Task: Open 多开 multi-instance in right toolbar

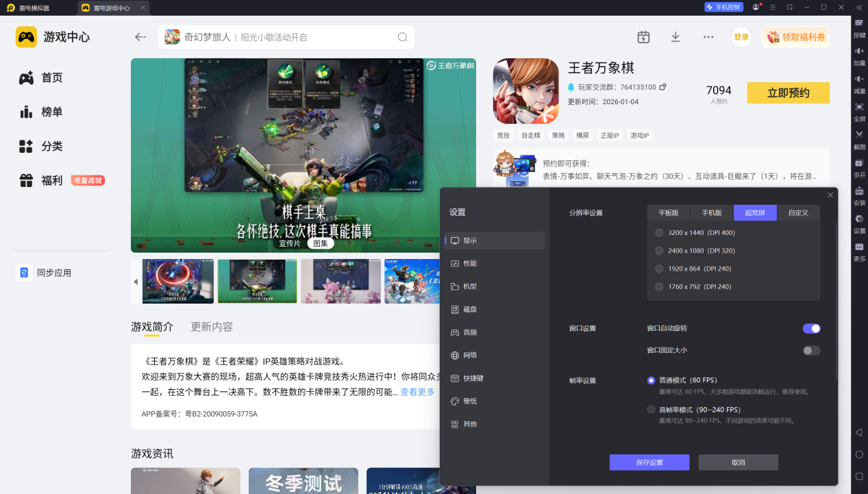Action: click(x=859, y=168)
